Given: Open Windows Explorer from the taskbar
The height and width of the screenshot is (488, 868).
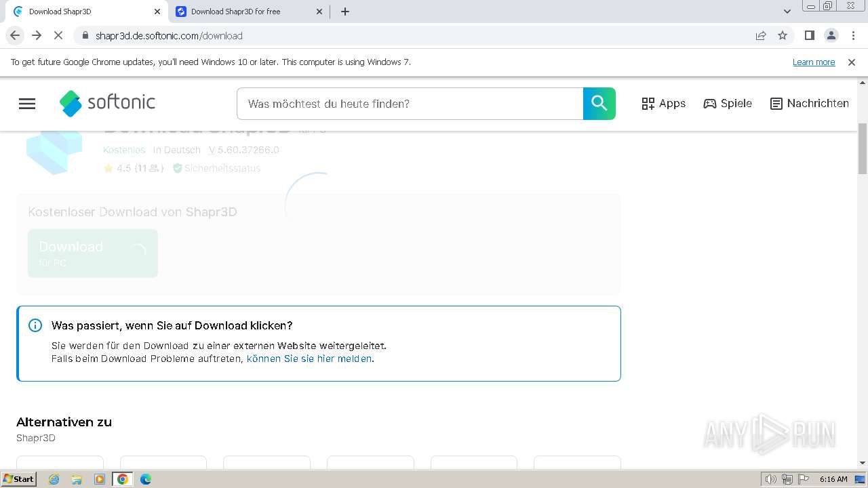Looking at the screenshot, I should point(77,479).
